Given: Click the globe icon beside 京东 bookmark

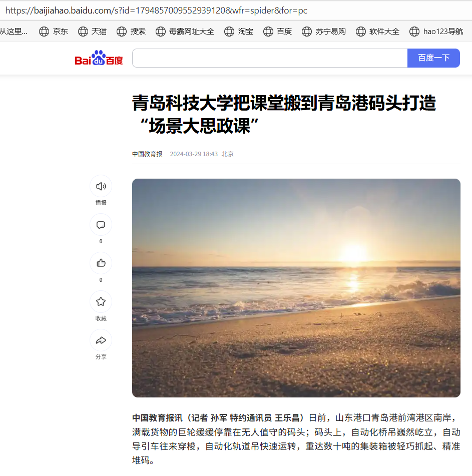Looking at the screenshot, I should (44, 31).
